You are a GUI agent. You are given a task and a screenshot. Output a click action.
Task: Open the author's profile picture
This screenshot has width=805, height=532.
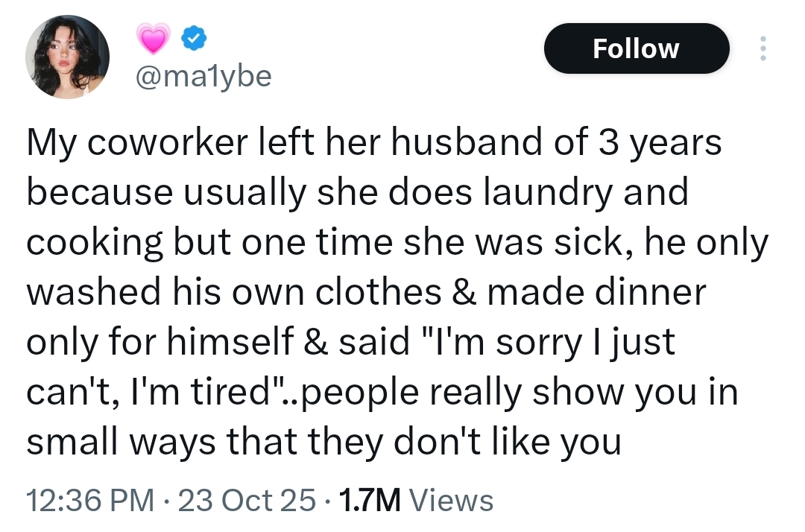(x=67, y=57)
